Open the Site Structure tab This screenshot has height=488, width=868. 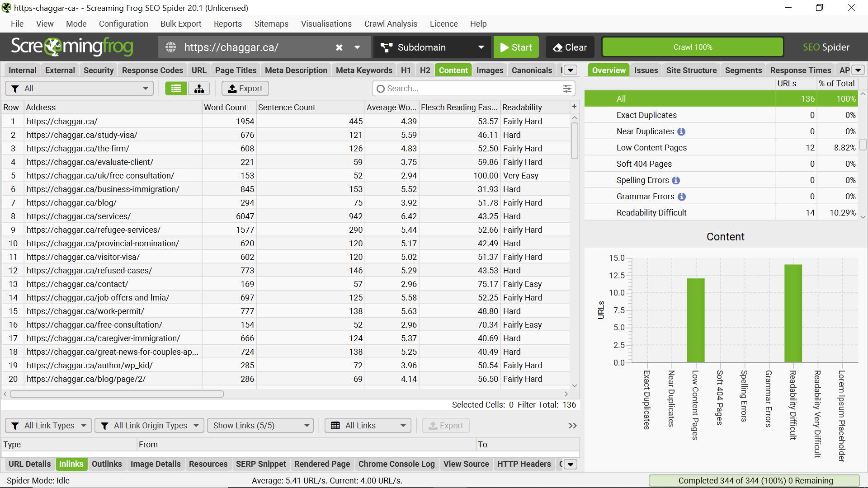coord(691,70)
